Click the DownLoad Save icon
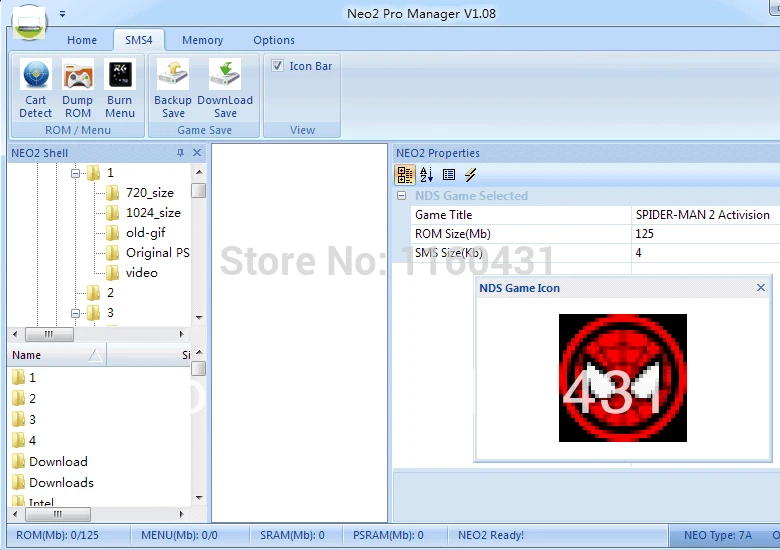 coord(225,89)
